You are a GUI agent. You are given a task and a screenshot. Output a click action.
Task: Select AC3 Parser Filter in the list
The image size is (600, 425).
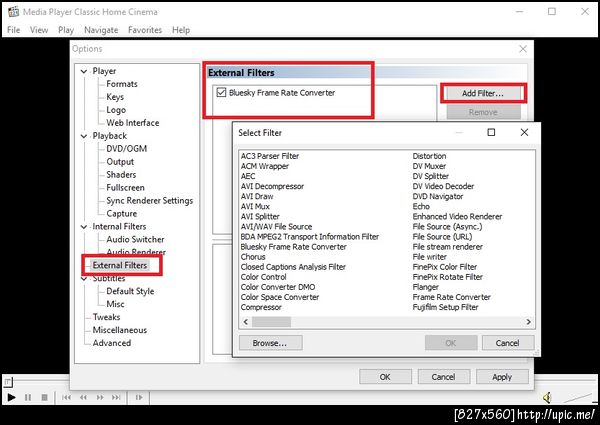pyautogui.click(x=270, y=156)
